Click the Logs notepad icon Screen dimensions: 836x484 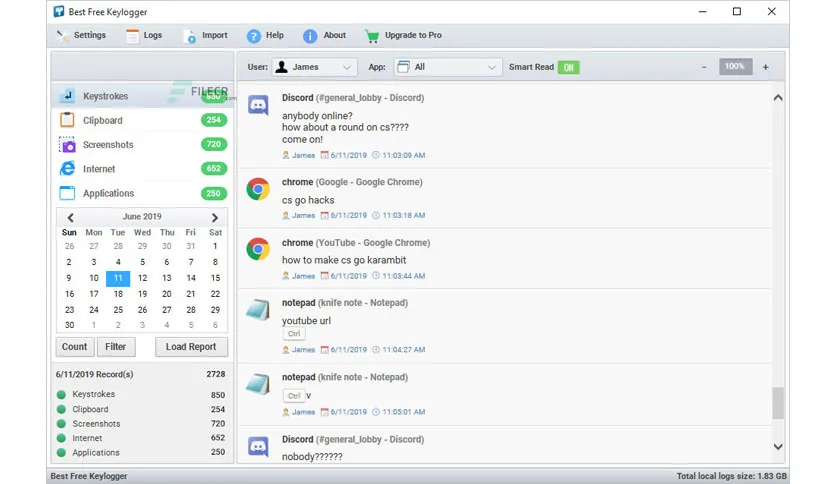point(132,36)
